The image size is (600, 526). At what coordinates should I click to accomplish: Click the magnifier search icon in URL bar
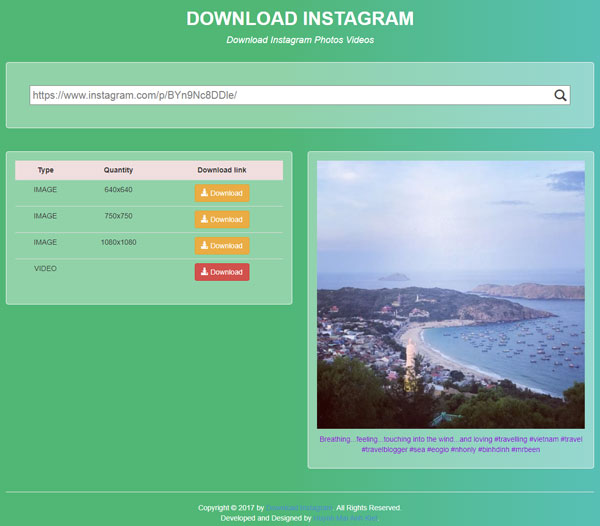pyautogui.click(x=560, y=95)
